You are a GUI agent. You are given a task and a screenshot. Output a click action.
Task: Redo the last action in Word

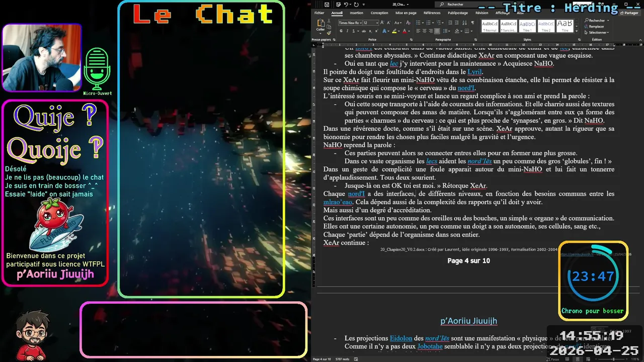(x=356, y=5)
